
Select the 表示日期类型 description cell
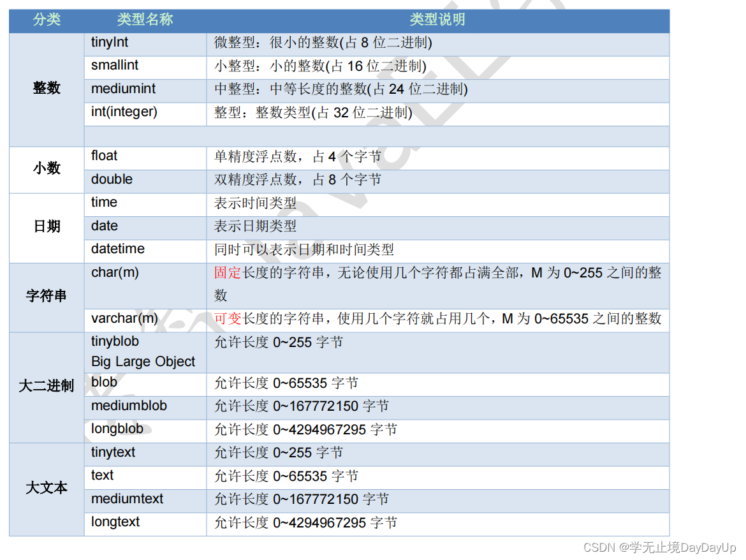(x=437, y=228)
